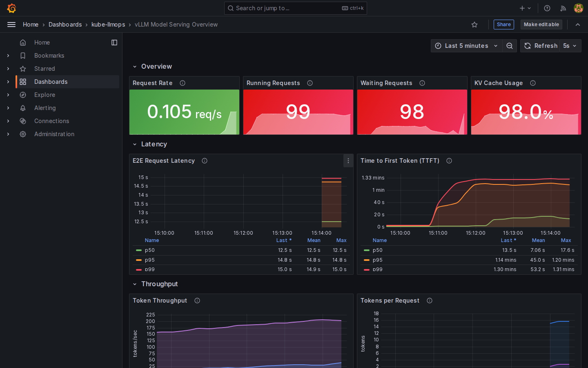Open the 5s refresh interval dropdown
This screenshot has height=368, width=588.
570,46
